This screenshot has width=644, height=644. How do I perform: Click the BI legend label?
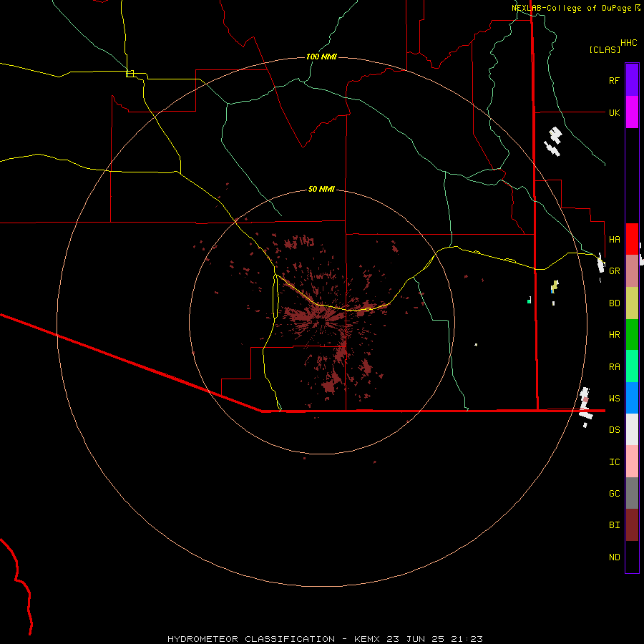point(614,525)
